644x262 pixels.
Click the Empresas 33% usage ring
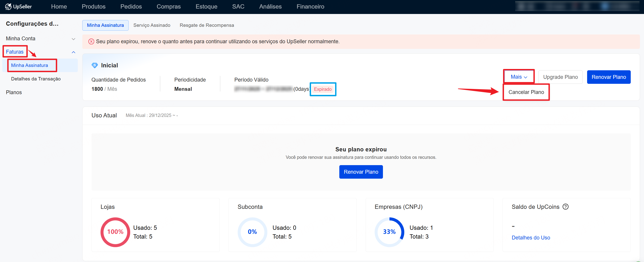(x=389, y=232)
